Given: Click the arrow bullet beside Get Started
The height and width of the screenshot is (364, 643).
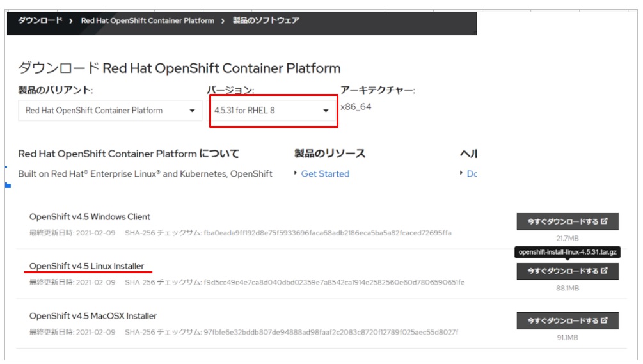Looking at the screenshot, I should point(295,174).
